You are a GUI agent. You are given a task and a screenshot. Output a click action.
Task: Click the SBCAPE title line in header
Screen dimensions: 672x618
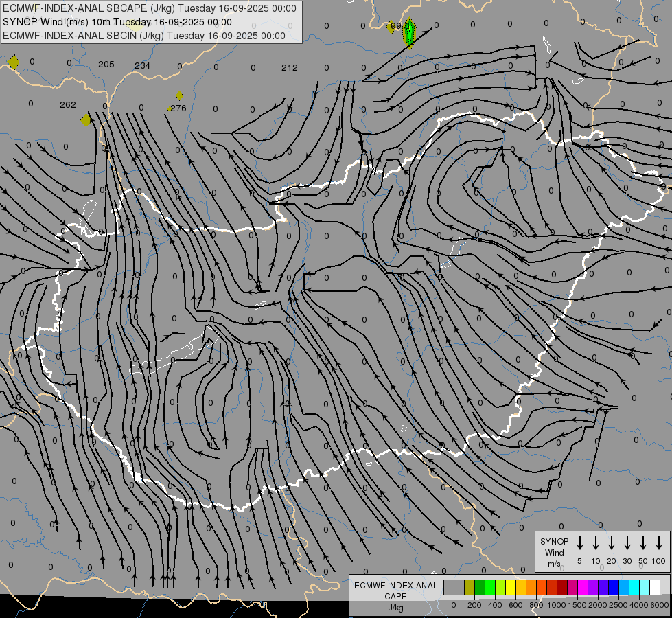click(150, 8)
